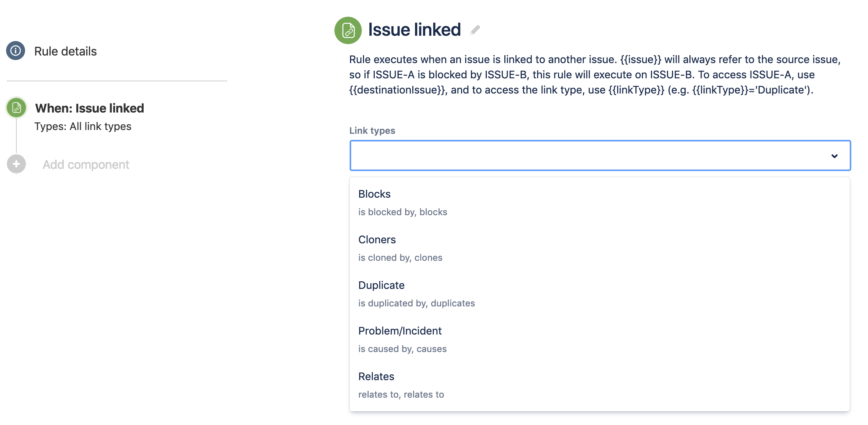Collapse the Link types dropdown using its chevron
Image resolution: width=868 pixels, height=425 pixels.
click(834, 156)
